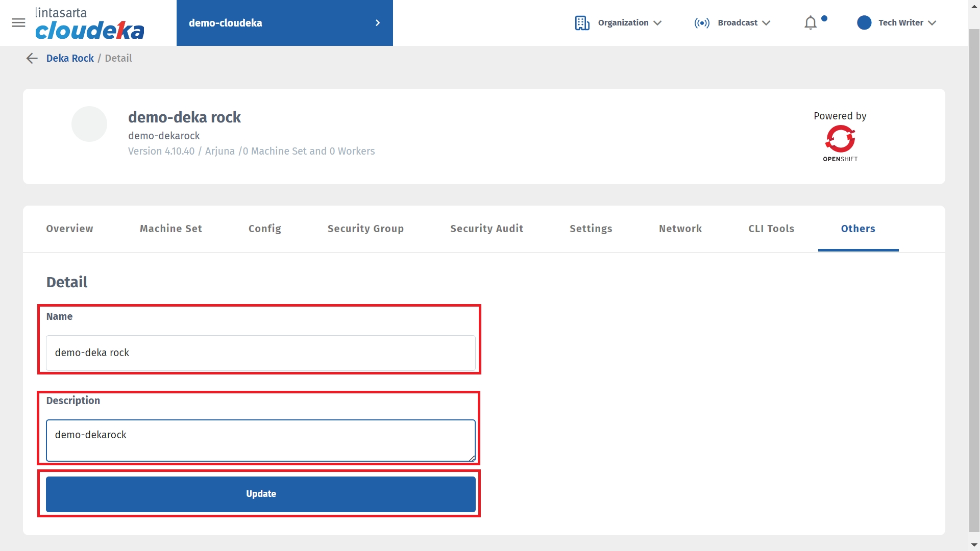Click the Update button
This screenshot has width=980, height=551.
pos(261,494)
